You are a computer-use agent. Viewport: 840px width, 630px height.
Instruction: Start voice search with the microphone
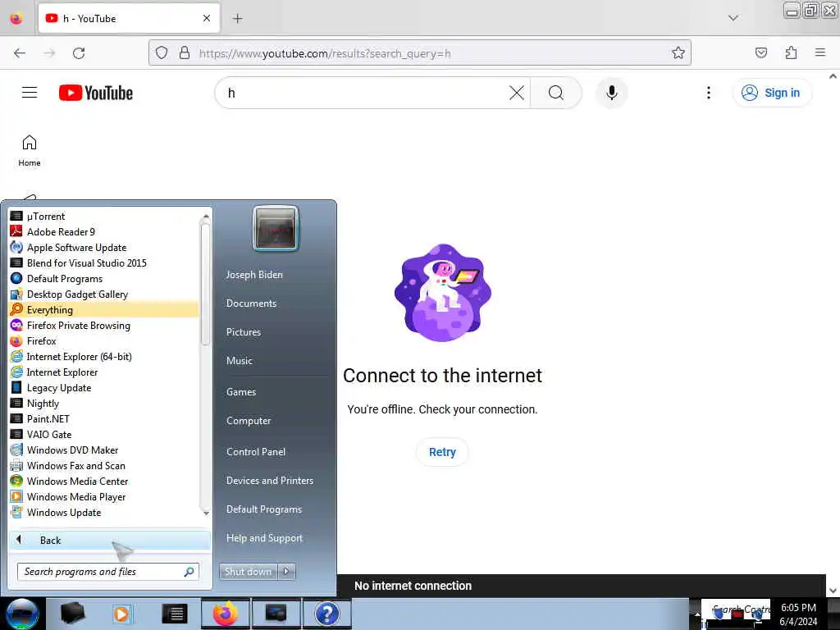click(x=611, y=93)
